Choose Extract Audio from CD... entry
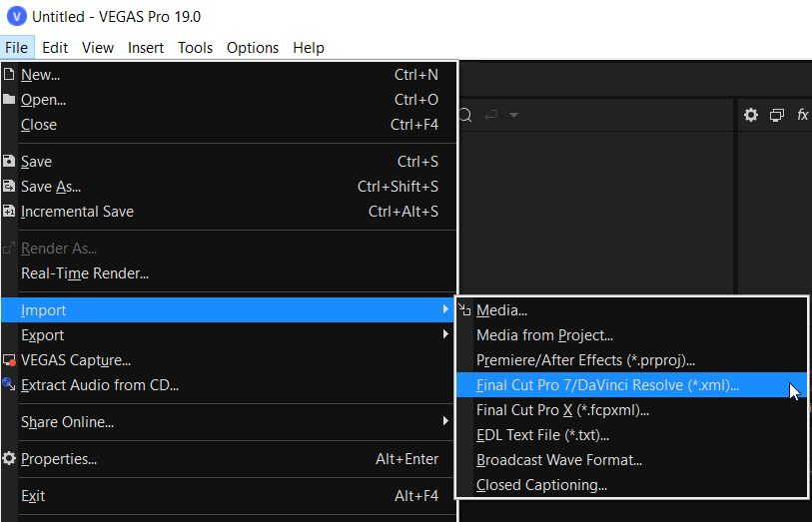Image resolution: width=812 pixels, height=522 pixels. (x=229, y=385)
